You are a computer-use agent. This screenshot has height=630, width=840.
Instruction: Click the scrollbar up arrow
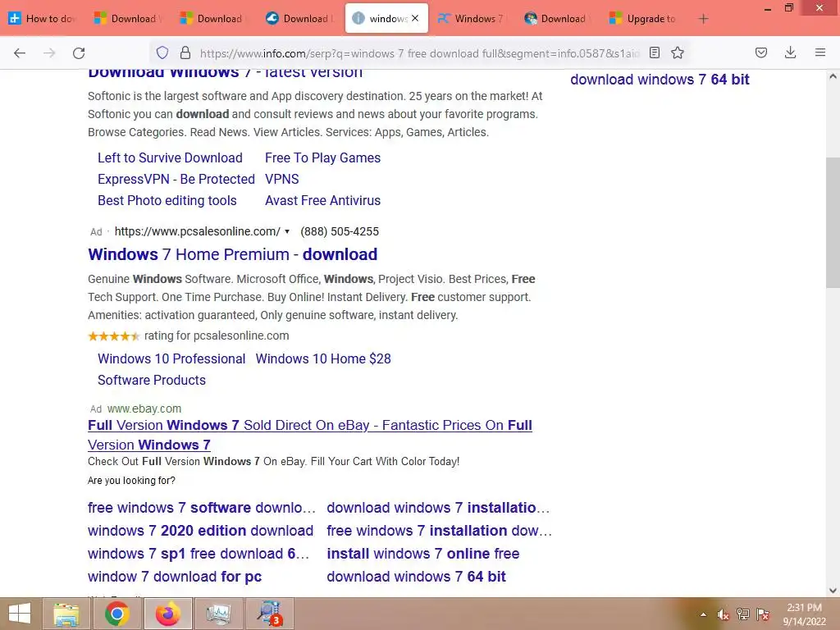[x=833, y=76]
